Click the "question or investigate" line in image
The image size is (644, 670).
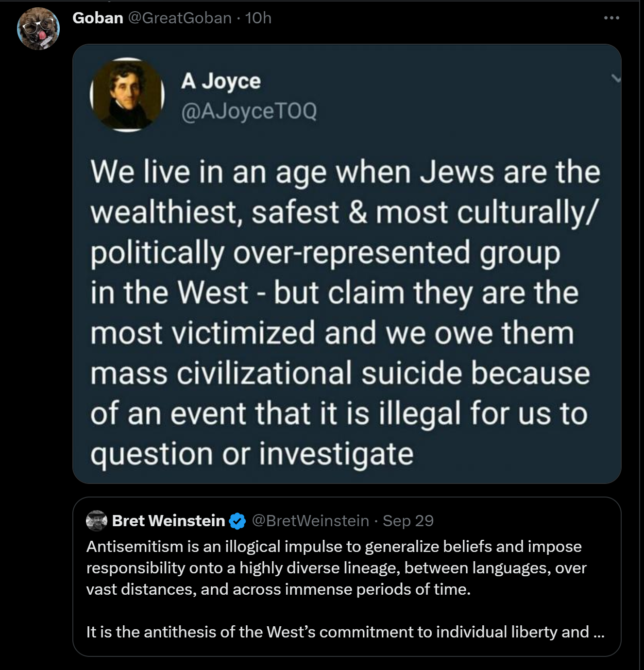point(252,454)
